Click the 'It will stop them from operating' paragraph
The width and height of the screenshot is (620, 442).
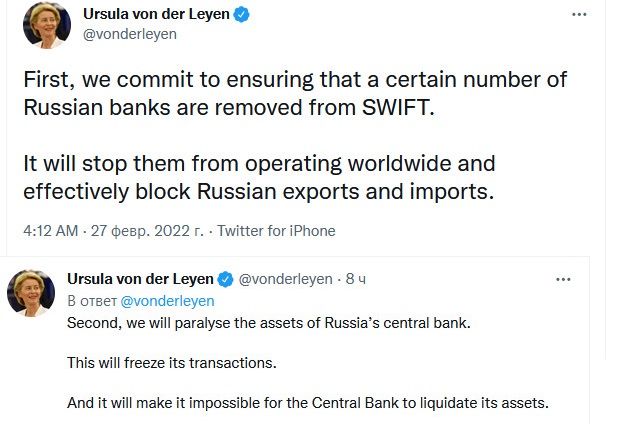pyautogui.click(x=258, y=176)
